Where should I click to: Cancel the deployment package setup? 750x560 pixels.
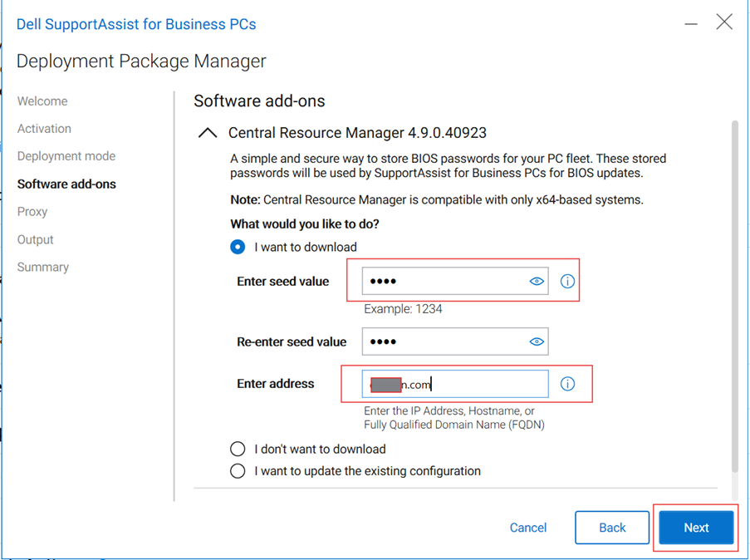(x=528, y=528)
